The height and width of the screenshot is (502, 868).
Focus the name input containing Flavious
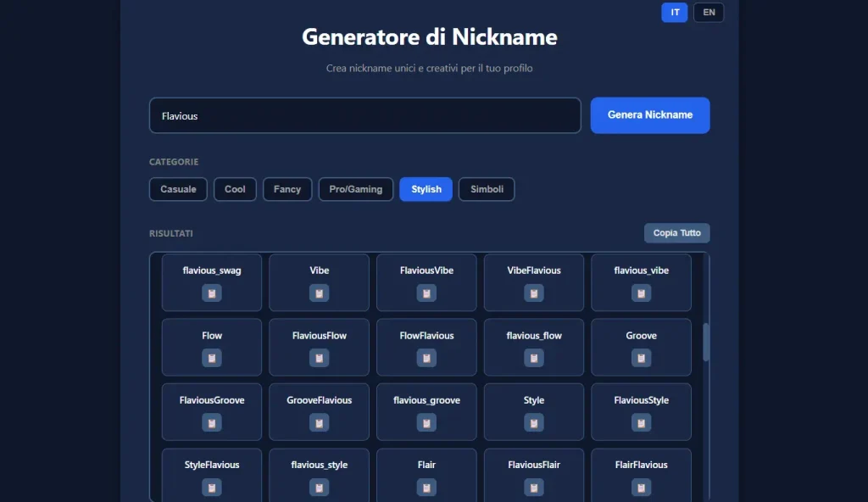[x=365, y=115]
